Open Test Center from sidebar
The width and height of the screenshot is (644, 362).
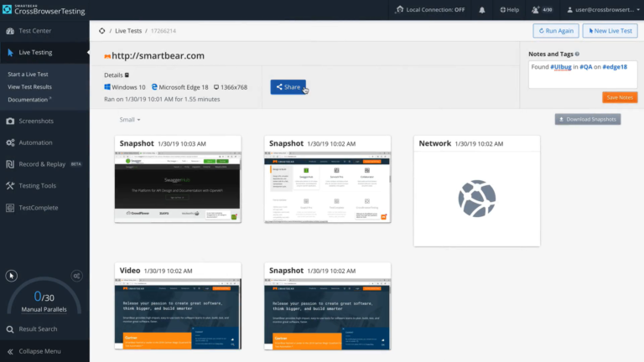pyautogui.click(x=35, y=31)
